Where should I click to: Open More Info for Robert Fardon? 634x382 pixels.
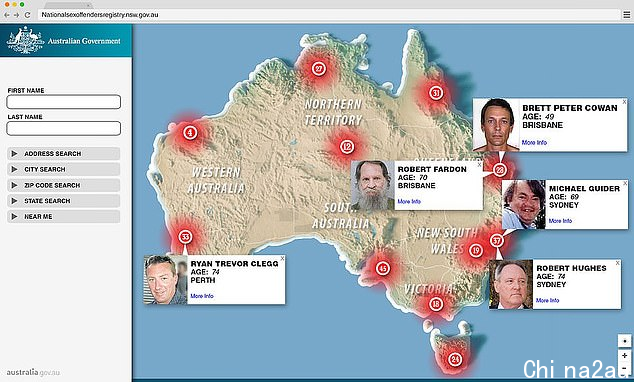coord(409,201)
